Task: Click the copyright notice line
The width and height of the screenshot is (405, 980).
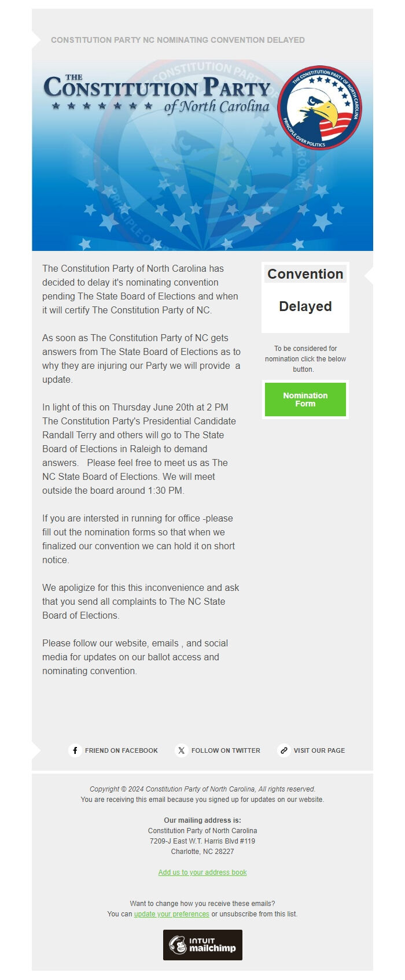Action: (x=203, y=789)
